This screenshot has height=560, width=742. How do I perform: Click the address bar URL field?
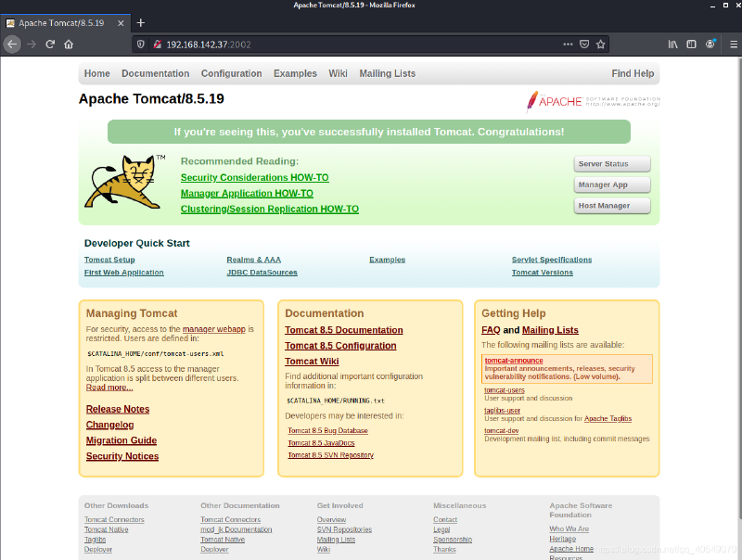point(360,45)
